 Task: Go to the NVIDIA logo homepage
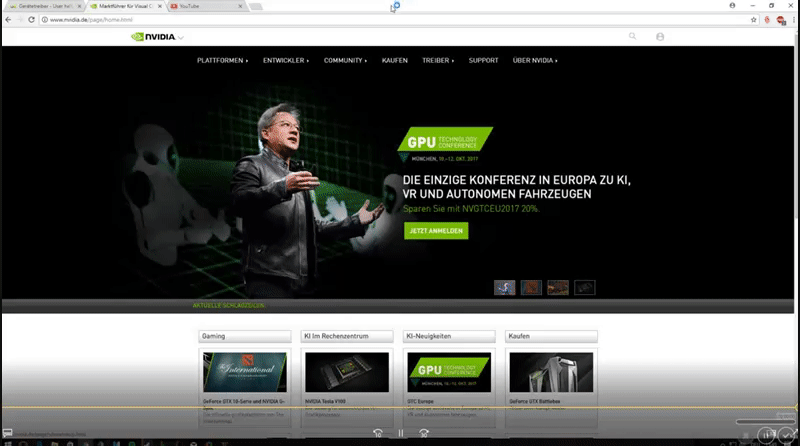153,37
